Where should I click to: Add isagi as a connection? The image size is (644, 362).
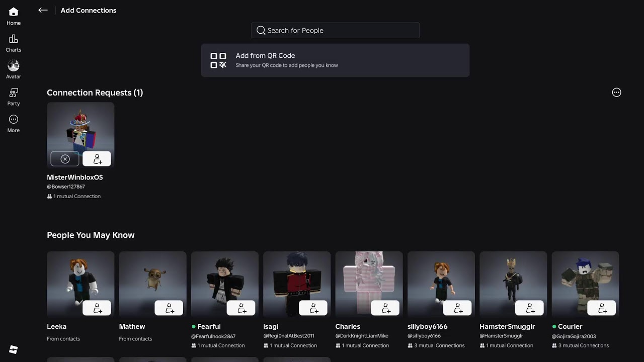click(x=313, y=308)
